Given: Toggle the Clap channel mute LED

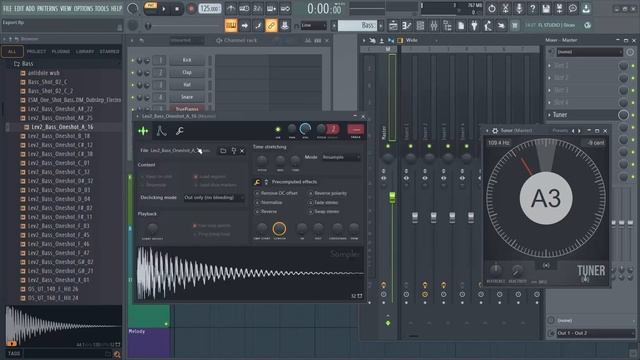Looking at the screenshot, I should click(133, 73).
